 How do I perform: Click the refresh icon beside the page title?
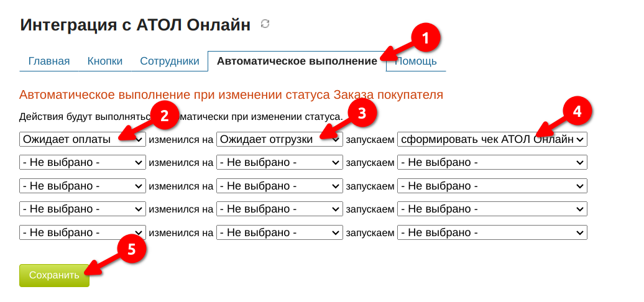[265, 24]
